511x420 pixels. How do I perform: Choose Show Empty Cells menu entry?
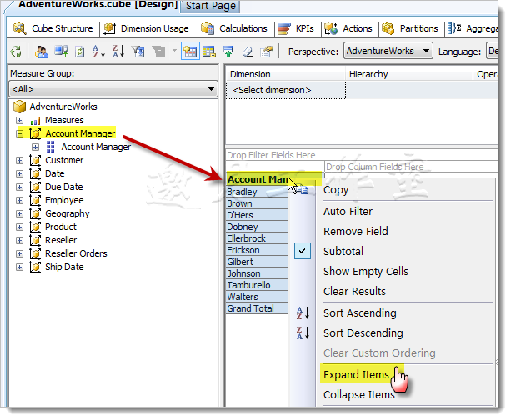pos(366,271)
